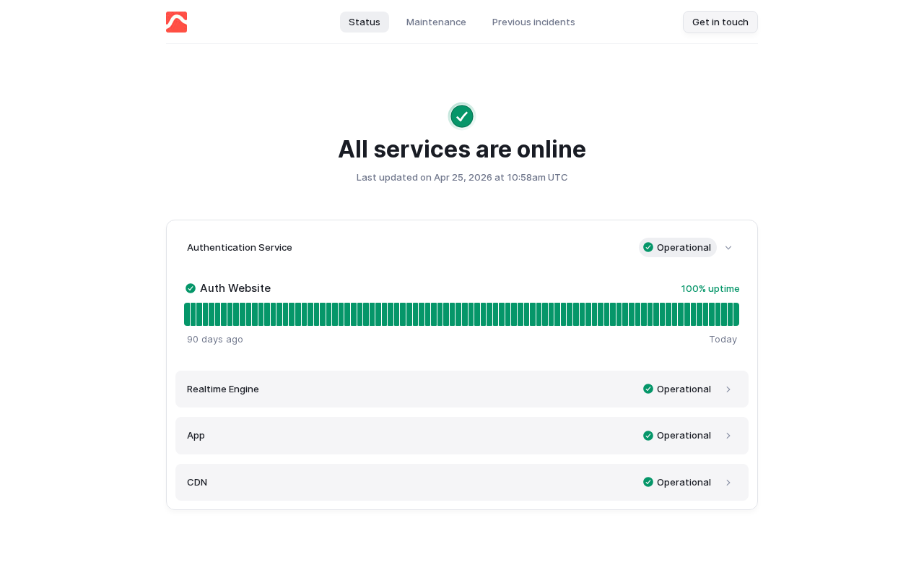
Task: Expand the Realtime Engine row chevron
Action: [x=728, y=389]
